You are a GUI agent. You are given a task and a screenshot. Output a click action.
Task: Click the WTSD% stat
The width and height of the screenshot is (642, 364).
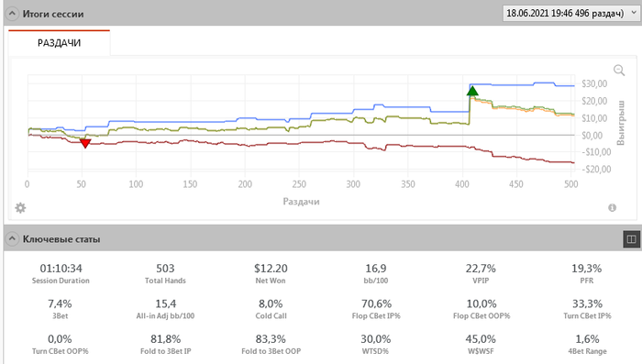(x=375, y=345)
